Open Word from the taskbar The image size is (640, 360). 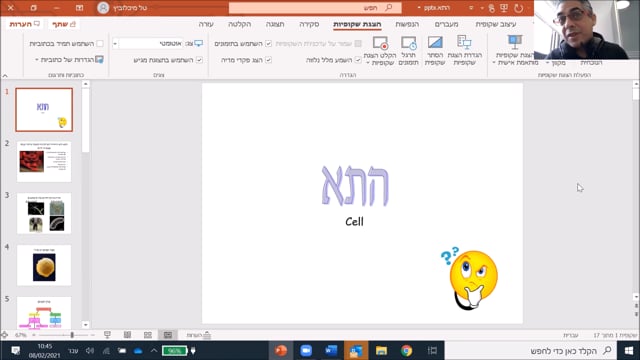coord(331,351)
